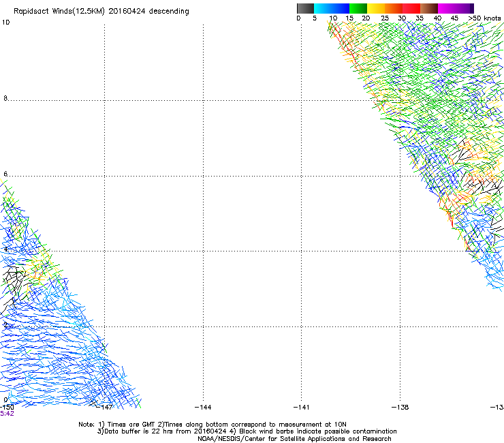The image size is (504, 443).
Task: Select the magenta 40-45 knots color swatch
Action: pos(447,8)
